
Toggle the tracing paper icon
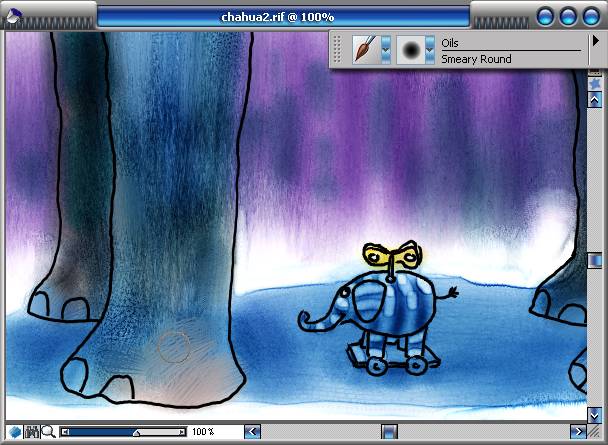point(594,72)
